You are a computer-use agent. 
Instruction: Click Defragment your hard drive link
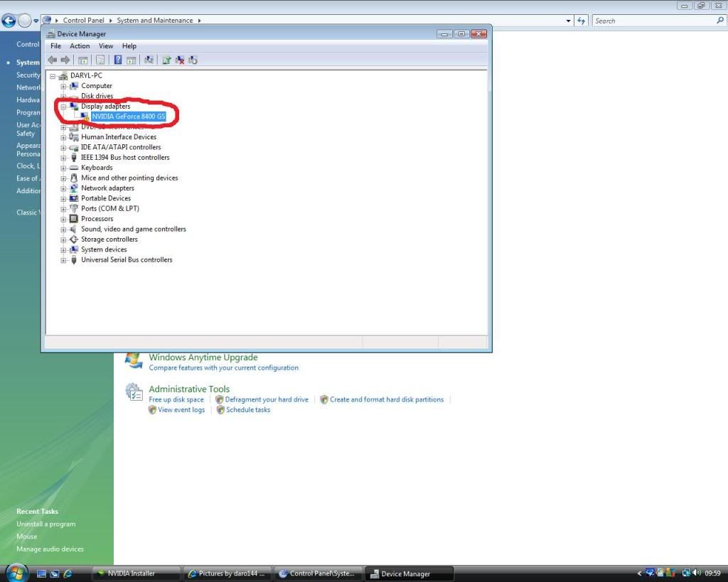(267, 399)
